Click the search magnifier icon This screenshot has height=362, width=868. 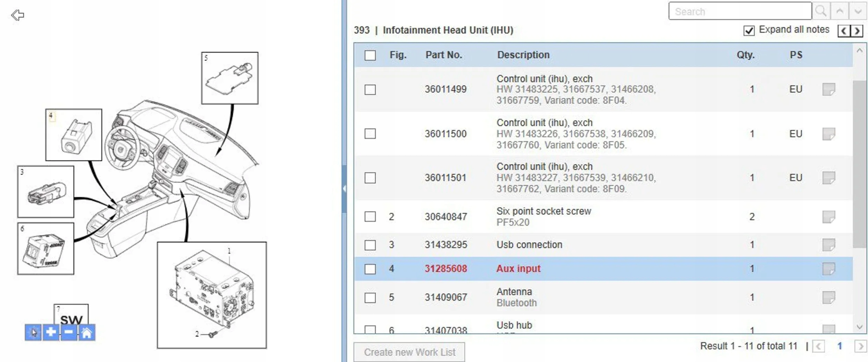pyautogui.click(x=821, y=11)
